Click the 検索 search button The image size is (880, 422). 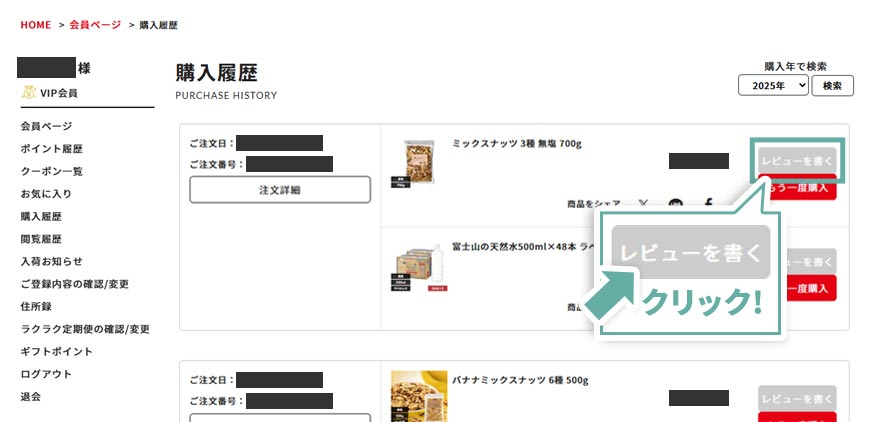tap(832, 86)
